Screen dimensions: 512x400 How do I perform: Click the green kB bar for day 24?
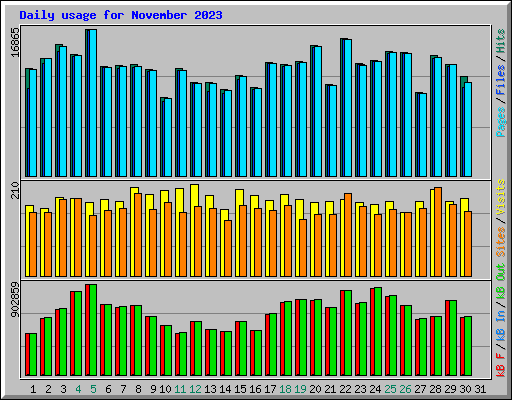pyautogui.click(x=378, y=332)
